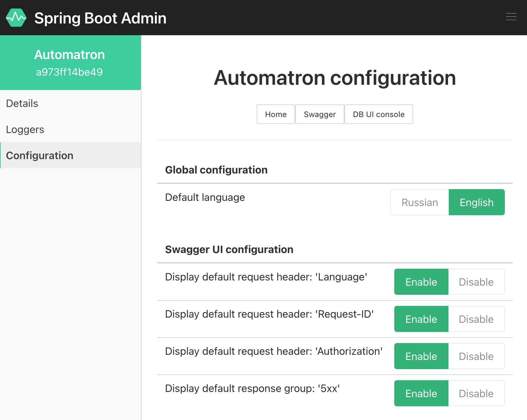Click the Spring Boot Admin heartbeat logo

click(x=16, y=18)
